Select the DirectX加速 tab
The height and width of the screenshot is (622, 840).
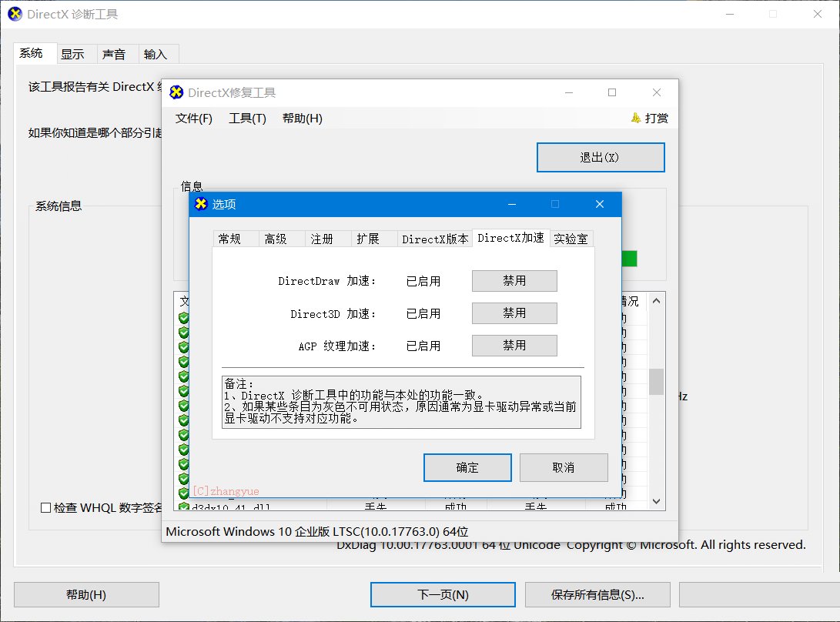(x=510, y=238)
